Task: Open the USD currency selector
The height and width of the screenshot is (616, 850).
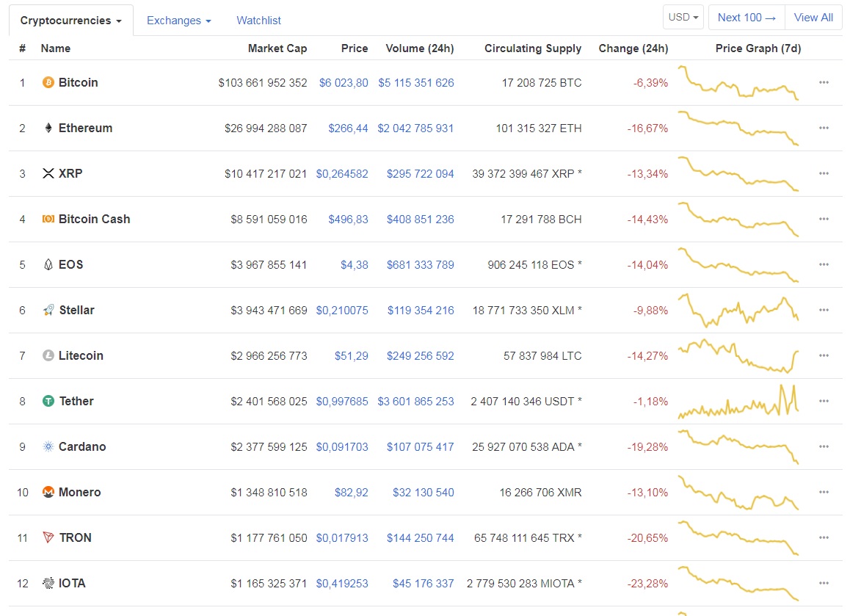Action: coord(683,18)
